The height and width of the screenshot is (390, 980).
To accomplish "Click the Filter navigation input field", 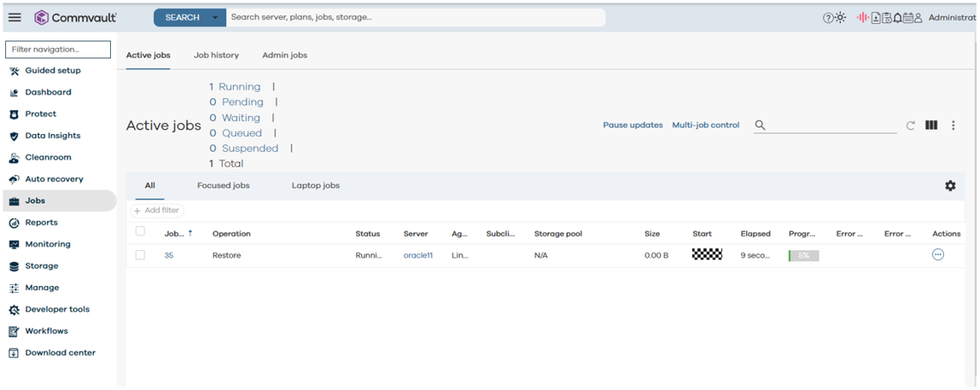I will pyautogui.click(x=58, y=50).
